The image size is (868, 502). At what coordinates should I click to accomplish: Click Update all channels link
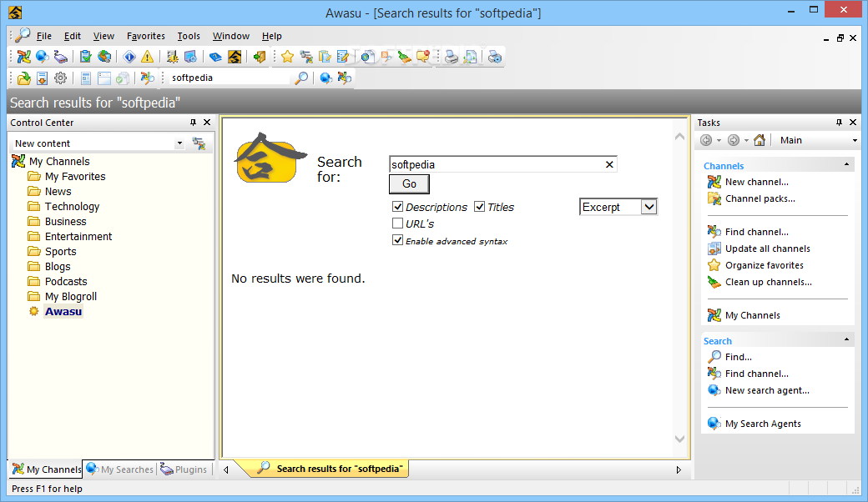(x=767, y=248)
